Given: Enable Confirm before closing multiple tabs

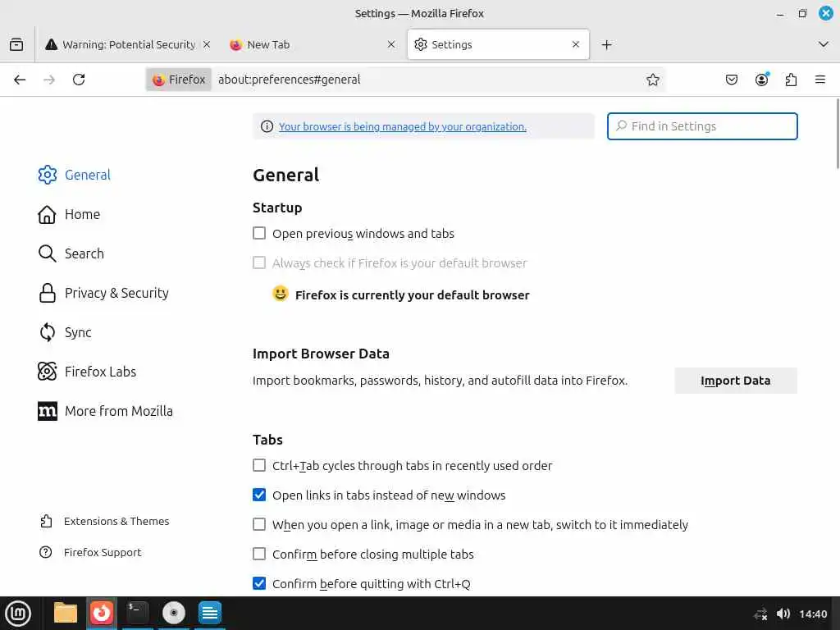Looking at the screenshot, I should pyautogui.click(x=259, y=554).
